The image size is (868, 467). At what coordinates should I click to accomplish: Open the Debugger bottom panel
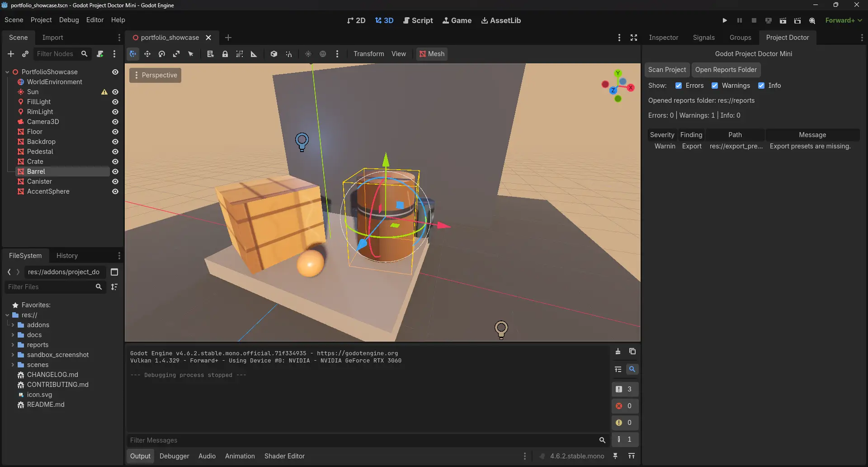point(174,456)
